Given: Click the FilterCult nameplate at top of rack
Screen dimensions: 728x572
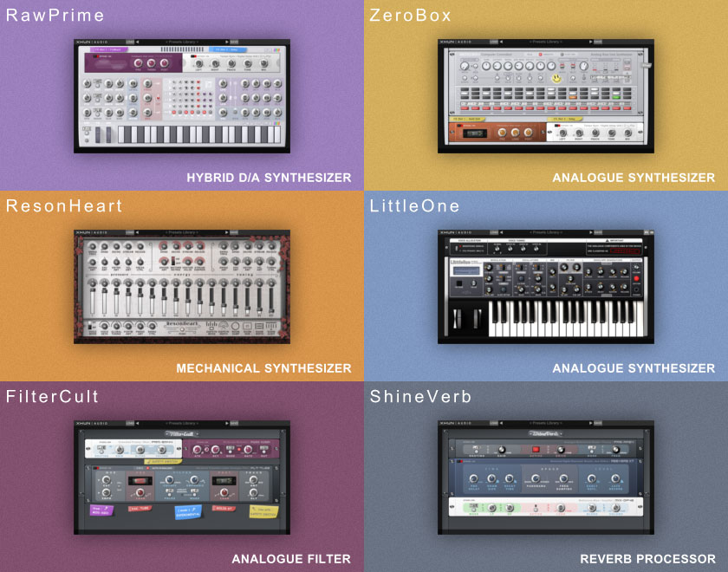Looking at the screenshot, I should (182, 432).
